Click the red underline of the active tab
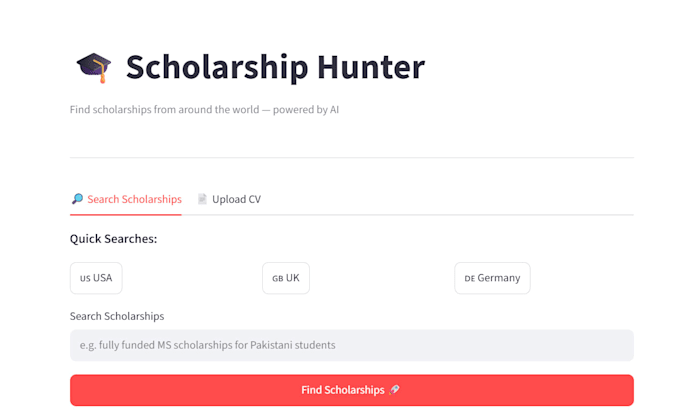The width and height of the screenshot is (680, 417). point(126,214)
